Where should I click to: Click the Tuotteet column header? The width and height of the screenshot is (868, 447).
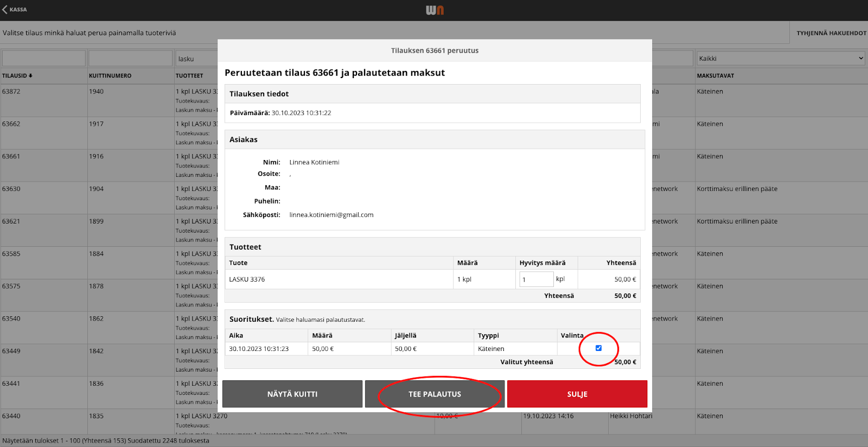click(189, 76)
